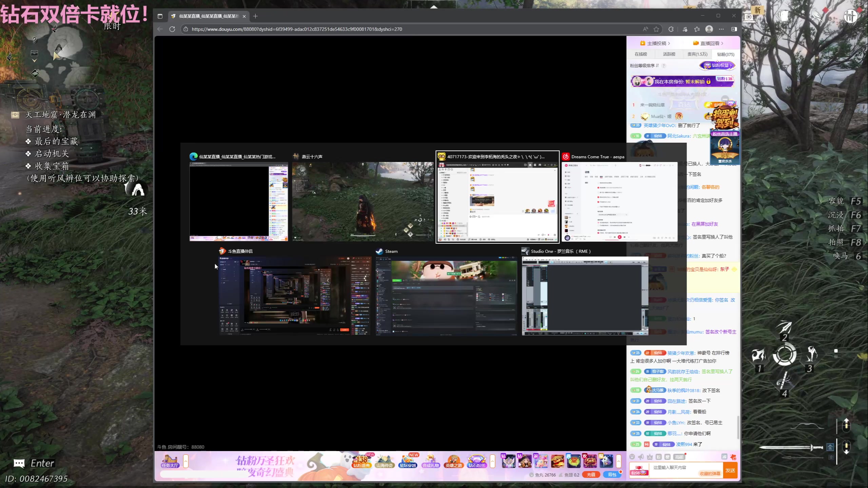Open the 任务大厅 task hall icon
The image size is (868, 488).
[x=170, y=461]
